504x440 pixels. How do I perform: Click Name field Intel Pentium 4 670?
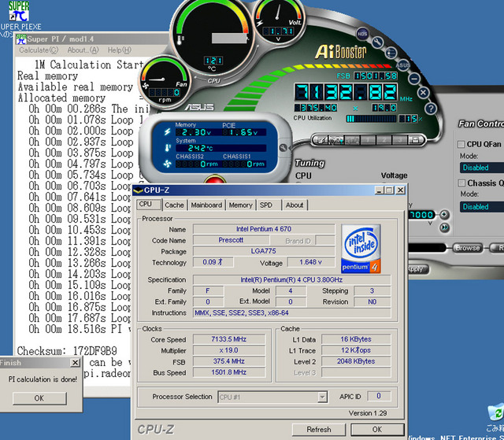point(264,229)
